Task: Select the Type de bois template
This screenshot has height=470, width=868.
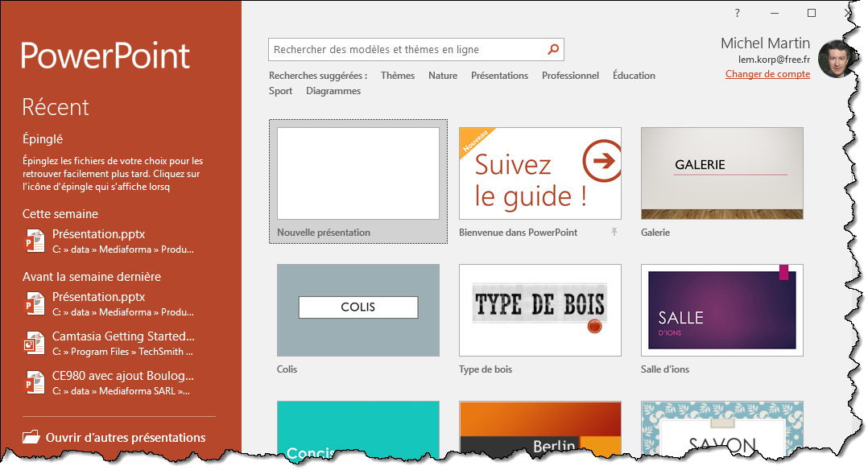Action: [539, 310]
